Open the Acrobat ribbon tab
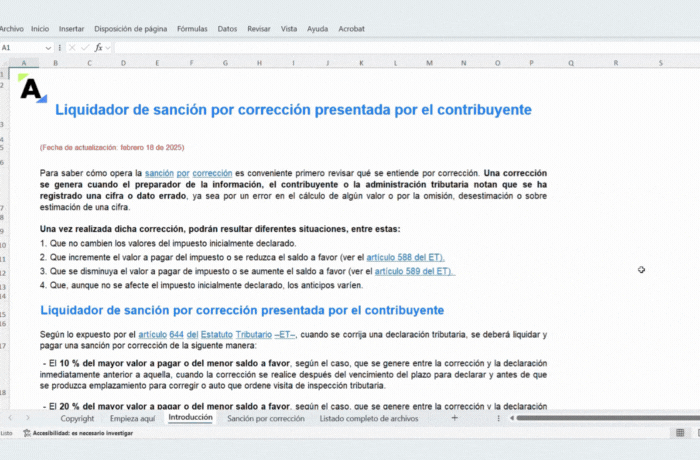The height and width of the screenshot is (460, 700). [x=351, y=29]
